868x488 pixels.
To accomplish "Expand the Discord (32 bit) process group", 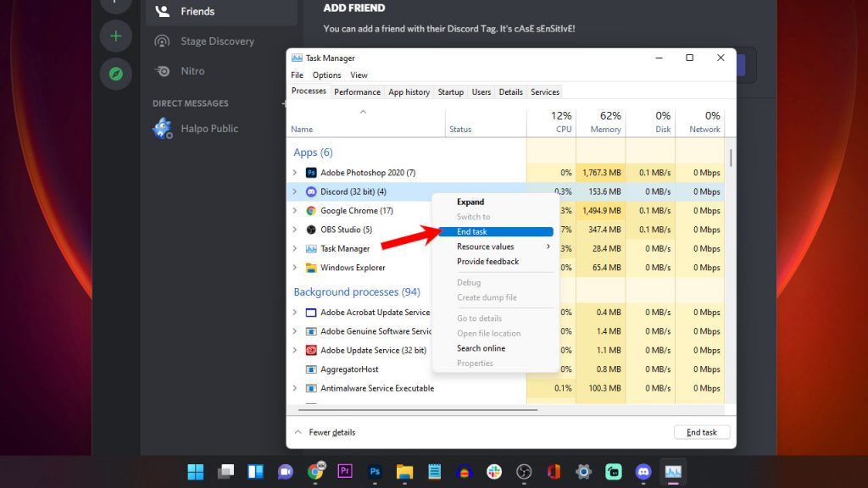I will tap(295, 191).
